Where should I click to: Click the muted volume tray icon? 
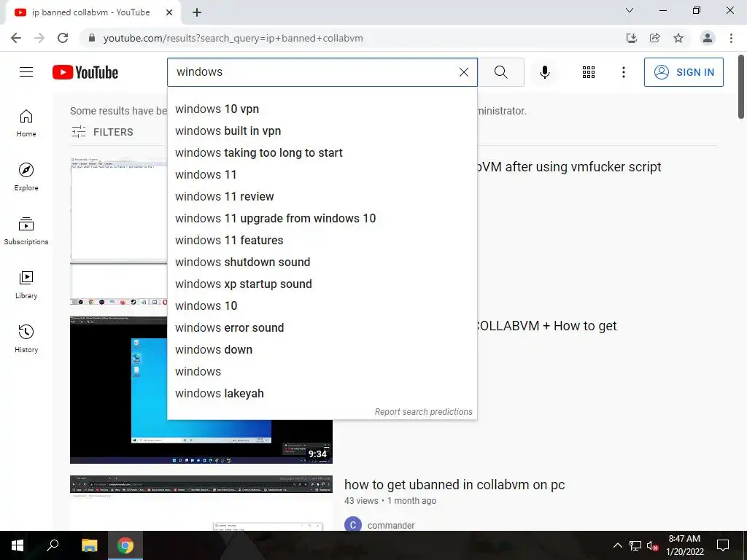[652, 545]
